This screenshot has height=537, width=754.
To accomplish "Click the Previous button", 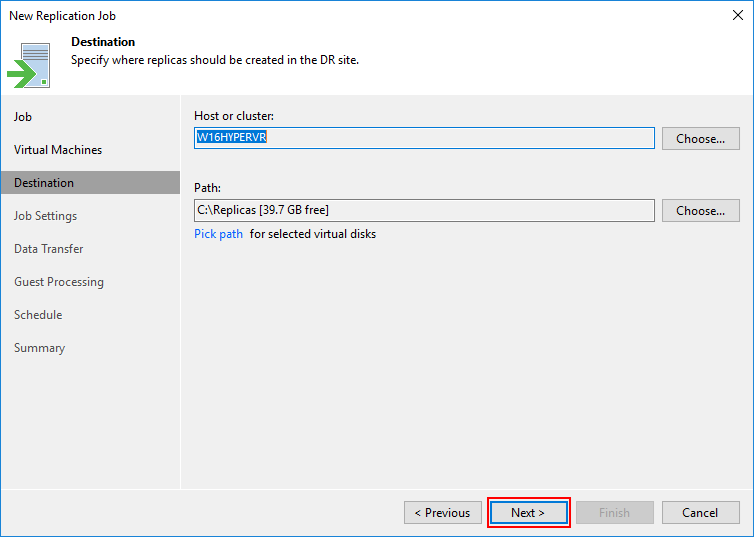I will click(443, 512).
